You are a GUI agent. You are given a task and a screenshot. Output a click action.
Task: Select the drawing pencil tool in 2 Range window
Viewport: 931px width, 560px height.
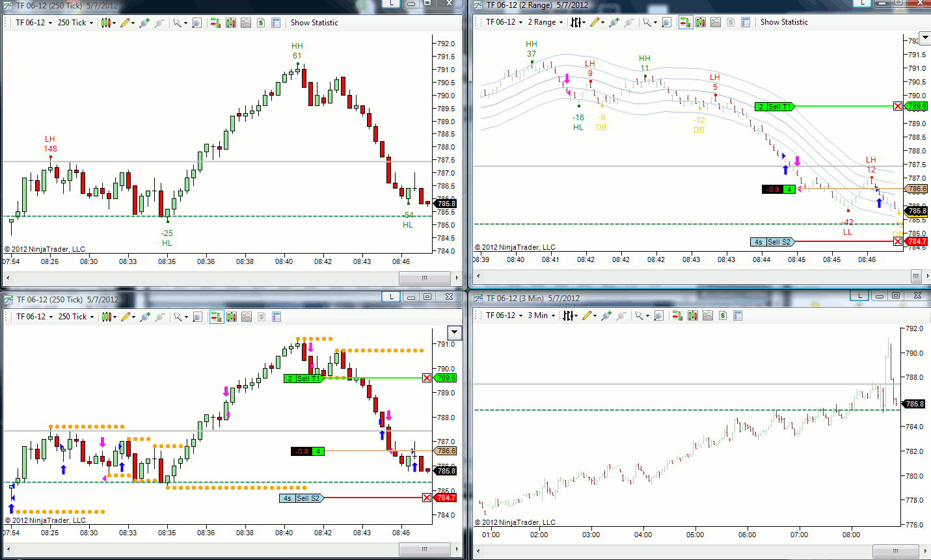[598, 22]
